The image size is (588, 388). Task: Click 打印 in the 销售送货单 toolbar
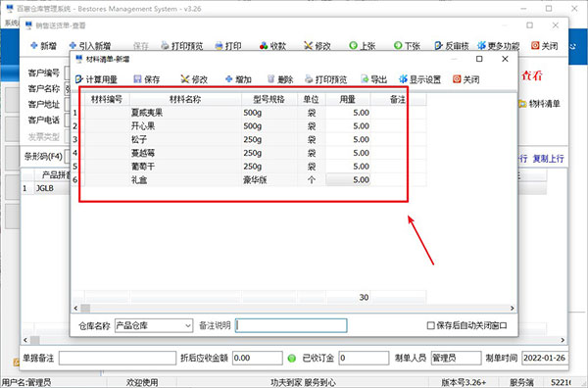click(228, 46)
